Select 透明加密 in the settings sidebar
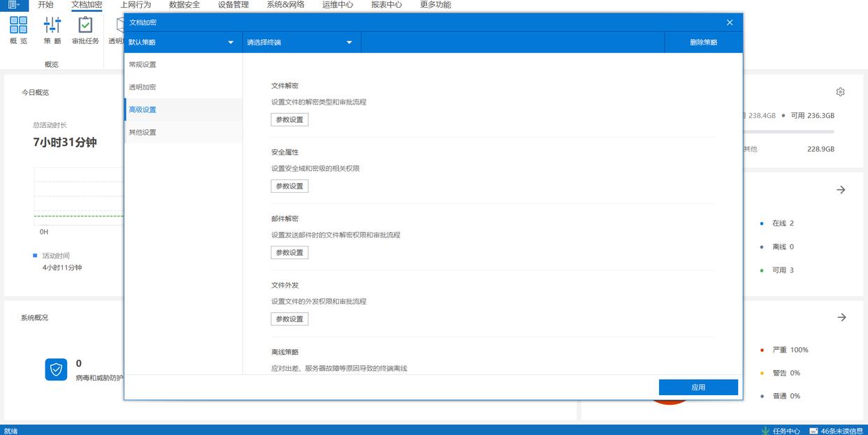The height and width of the screenshot is (435, 868). click(x=143, y=87)
